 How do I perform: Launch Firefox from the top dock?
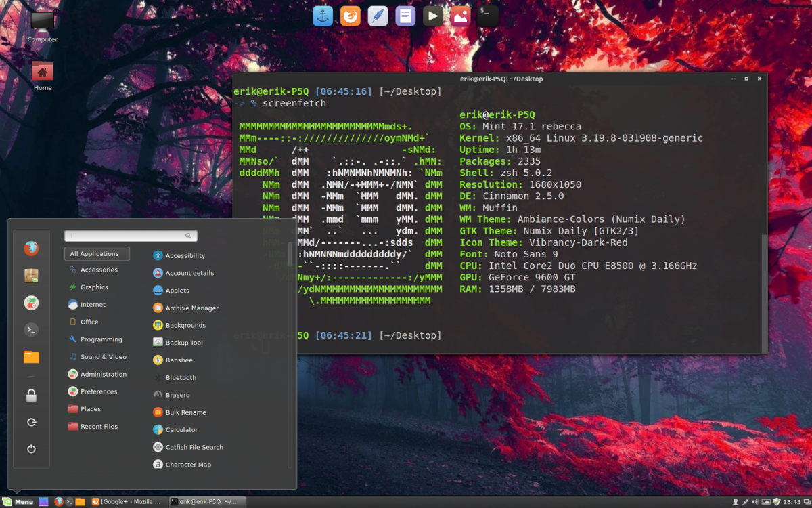[x=351, y=16]
